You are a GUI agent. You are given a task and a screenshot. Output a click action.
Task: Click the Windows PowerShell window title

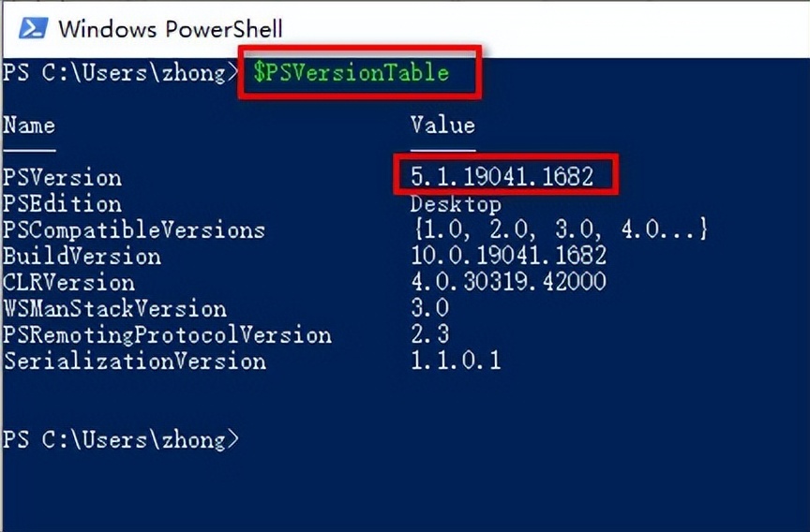[170, 29]
